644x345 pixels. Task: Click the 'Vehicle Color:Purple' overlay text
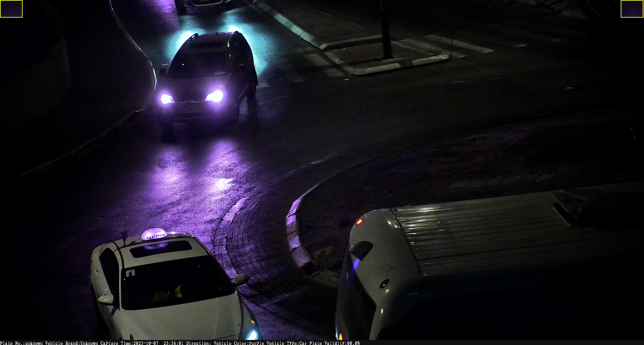(x=239, y=343)
